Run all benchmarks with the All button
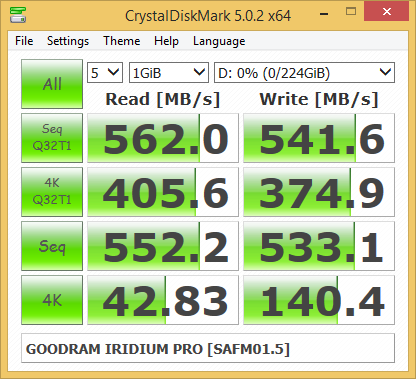Image resolution: width=416 pixels, height=379 pixels. coord(52,84)
